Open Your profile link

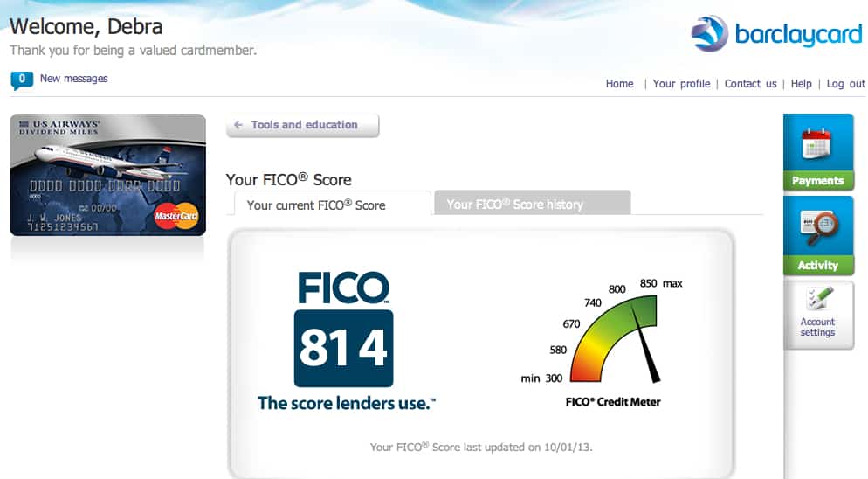[x=681, y=84]
